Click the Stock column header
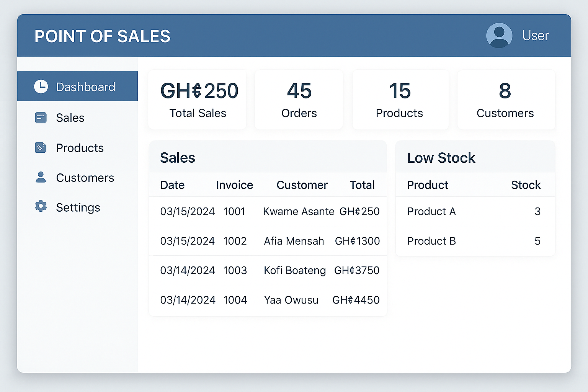Image resolution: width=588 pixels, height=392 pixels. click(526, 185)
